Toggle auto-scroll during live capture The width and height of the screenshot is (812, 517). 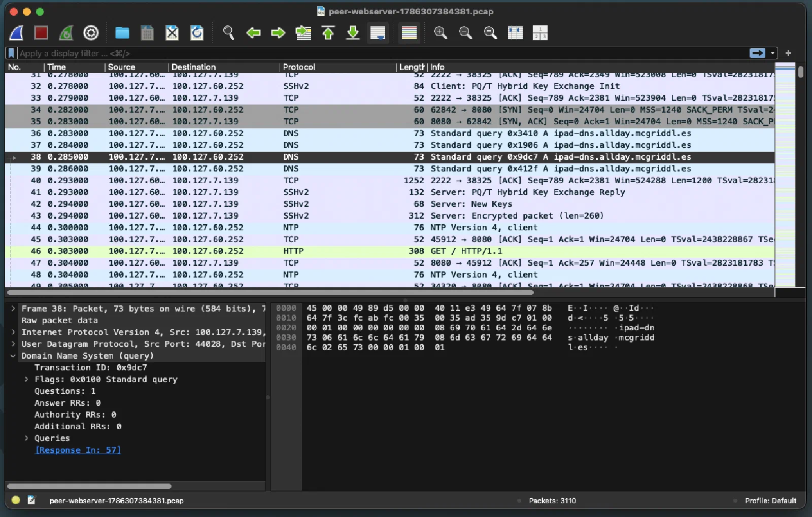pos(378,33)
